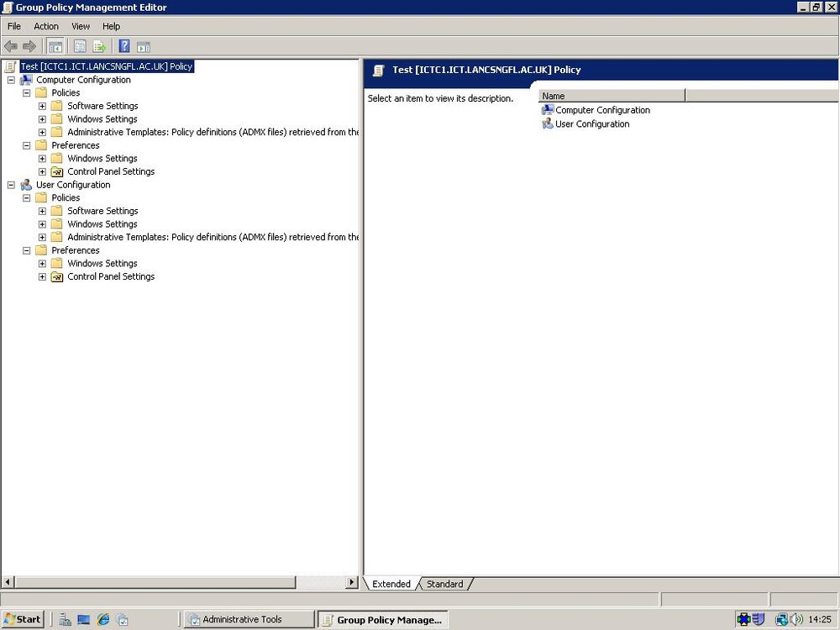Click the tree pane's right scroll arrow
This screenshot has width=840, height=630.
click(352, 582)
